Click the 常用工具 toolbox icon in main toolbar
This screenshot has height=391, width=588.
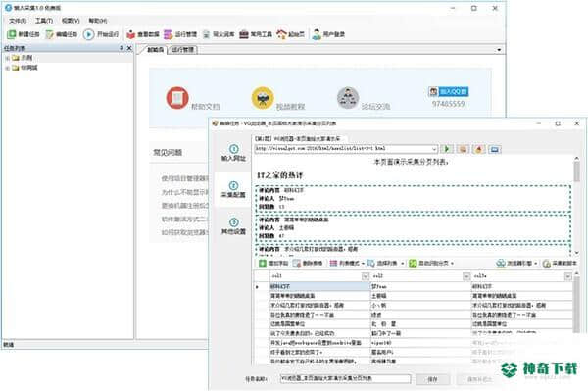pos(244,34)
